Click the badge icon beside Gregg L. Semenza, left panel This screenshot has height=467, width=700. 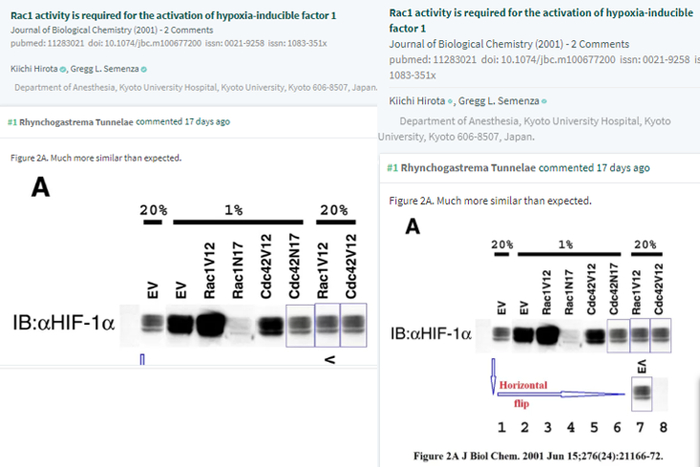pos(144,69)
